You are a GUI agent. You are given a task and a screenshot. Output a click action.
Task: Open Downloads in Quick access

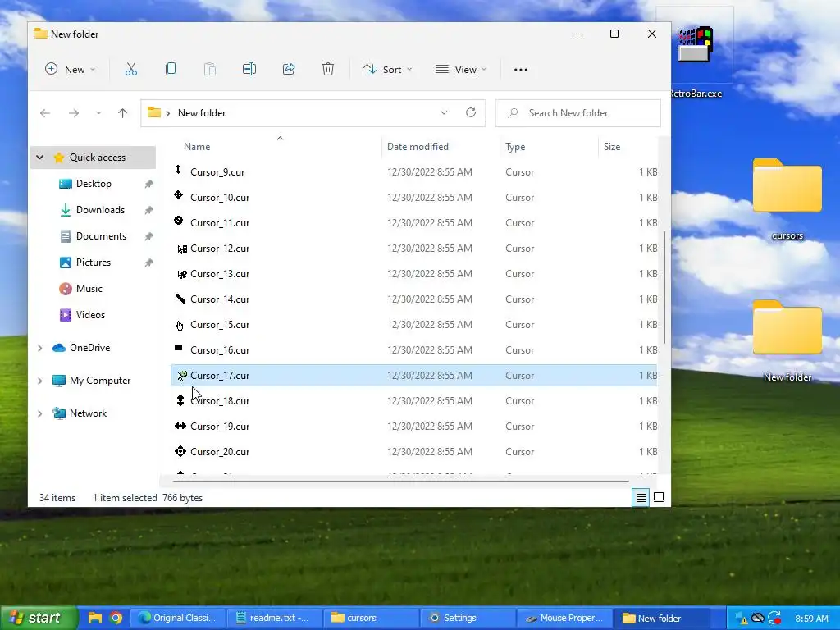[x=100, y=209]
